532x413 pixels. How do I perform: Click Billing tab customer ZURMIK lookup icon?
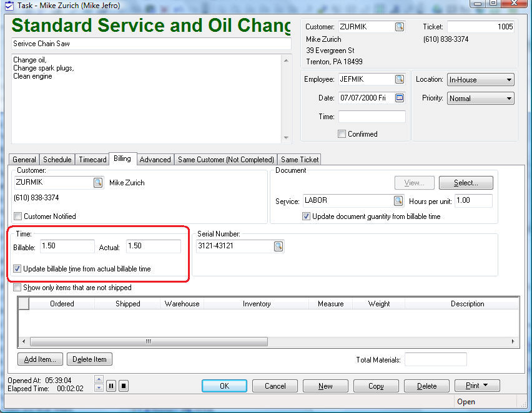98,183
